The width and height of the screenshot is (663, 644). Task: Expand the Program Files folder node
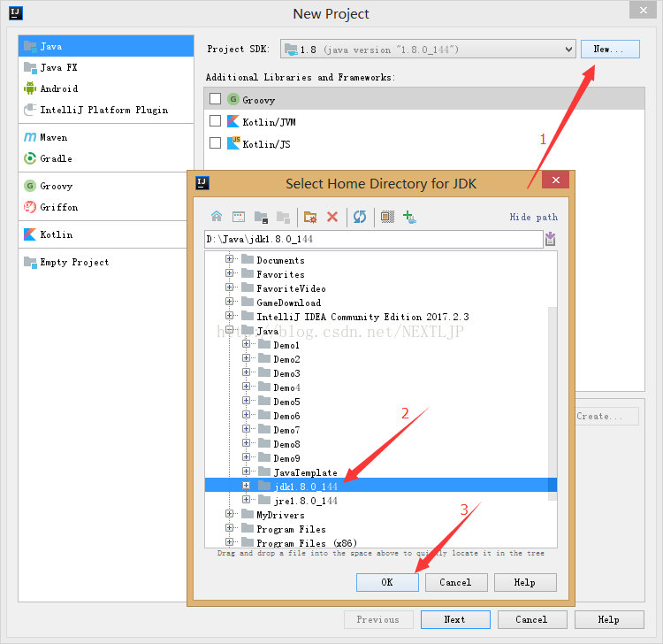[x=229, y=527]
